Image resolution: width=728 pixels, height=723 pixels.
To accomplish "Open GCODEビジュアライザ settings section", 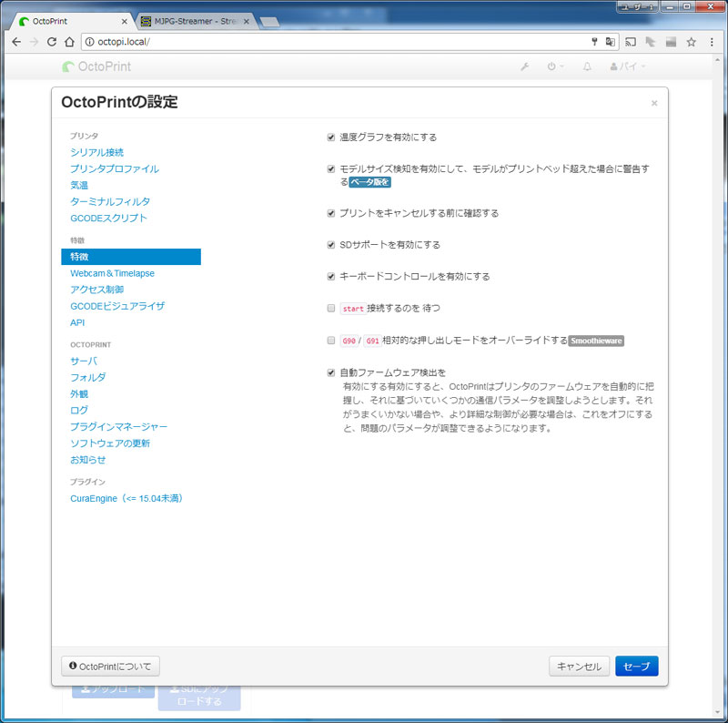I will click(x=117, y=306).
